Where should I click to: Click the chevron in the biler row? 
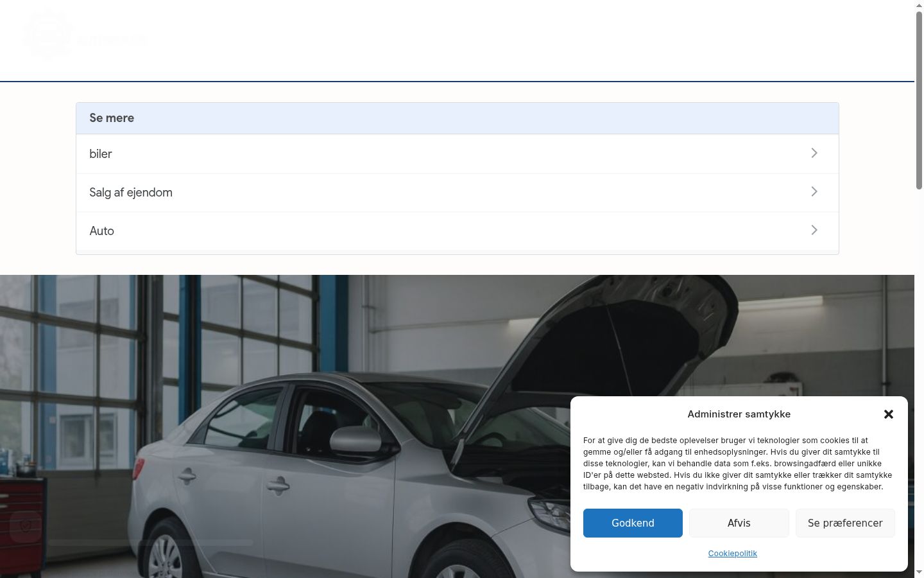click(814, 153)
